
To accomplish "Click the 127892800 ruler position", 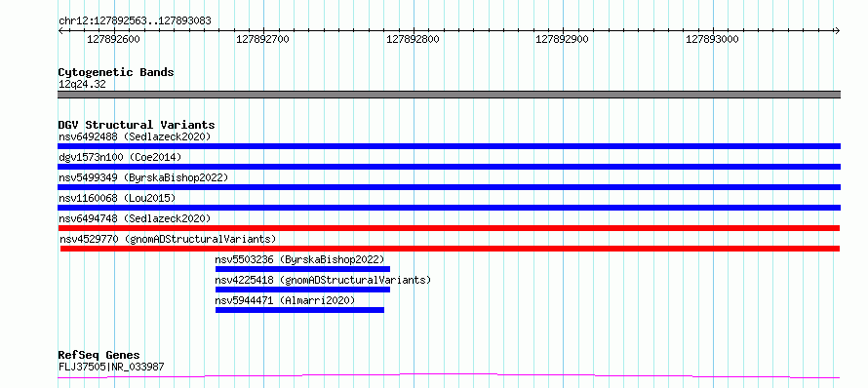I will pos(413,39).
